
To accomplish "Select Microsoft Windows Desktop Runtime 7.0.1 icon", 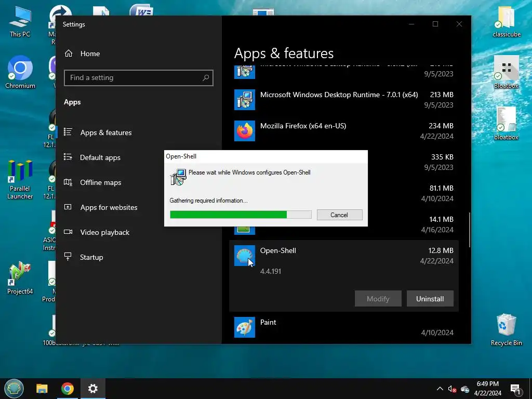I will coord(244,100).
